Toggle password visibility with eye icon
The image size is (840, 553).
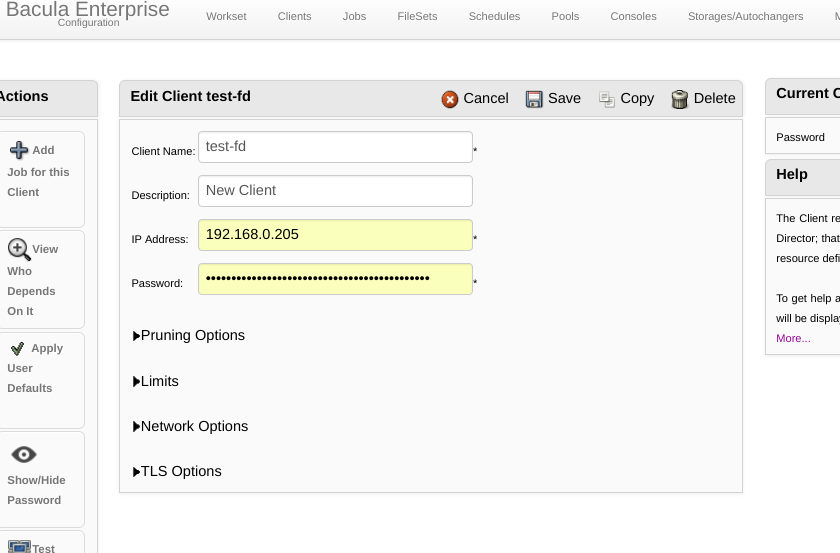(24, 454)
